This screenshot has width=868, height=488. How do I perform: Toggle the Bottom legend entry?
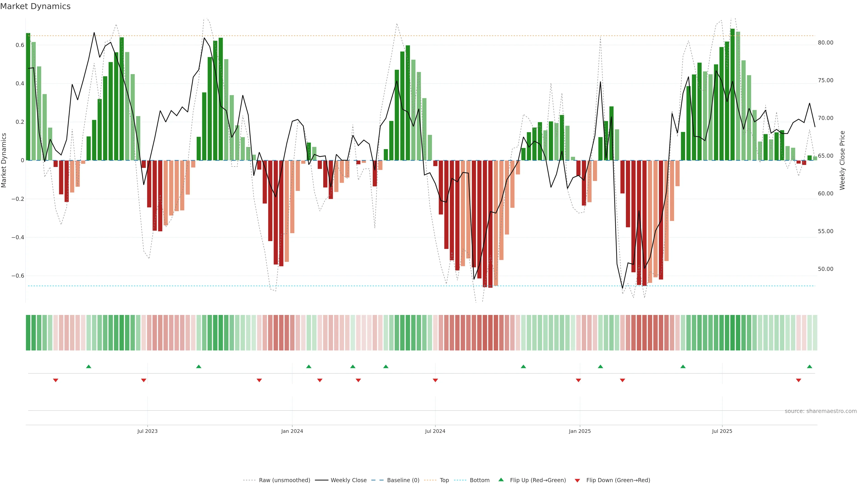(479, 480)
